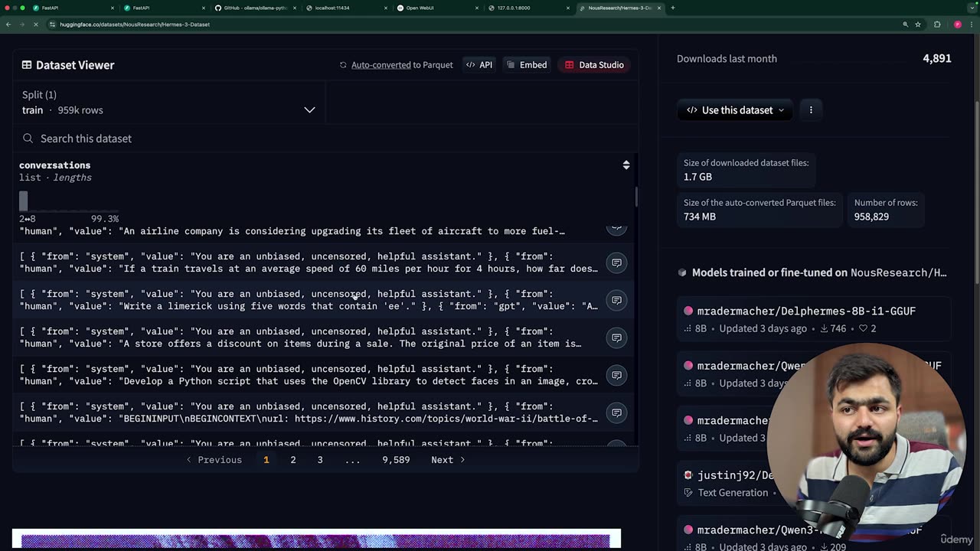Stop loading the page
The width and height of the screenshot is (980, 551).
click(37, 24)
